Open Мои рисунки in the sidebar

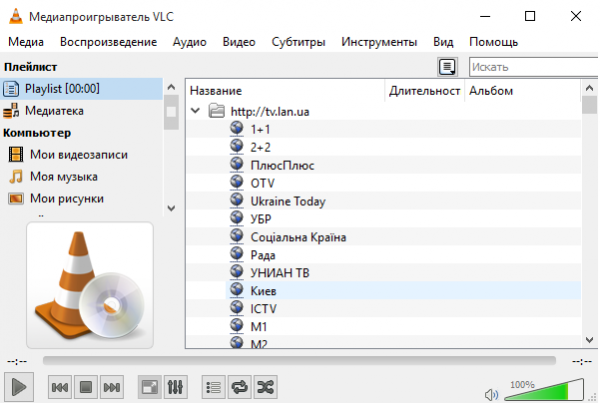[x=67, y=199]
